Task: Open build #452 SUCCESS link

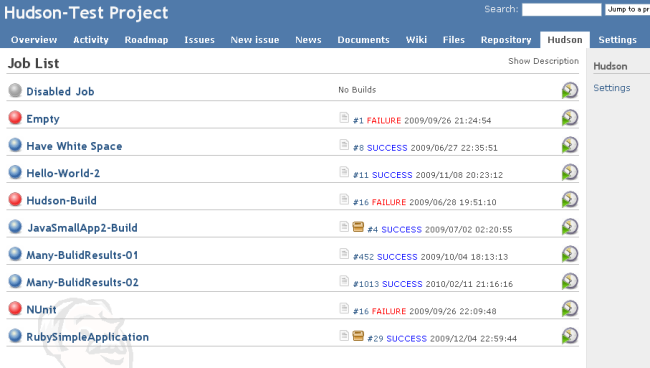Action: coord(385,257)
